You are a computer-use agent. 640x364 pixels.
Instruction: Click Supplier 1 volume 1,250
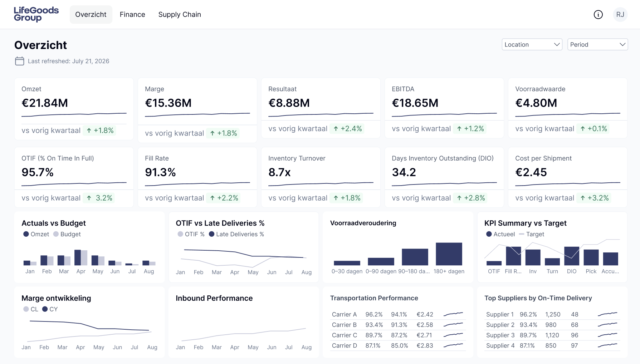(553, 315)
